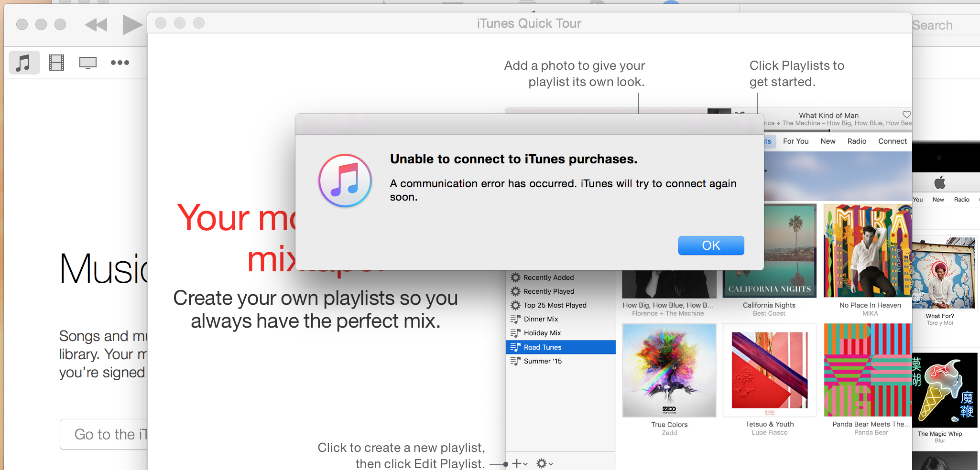Click the gear icon beside Recently Added

[x=515, y=278]
